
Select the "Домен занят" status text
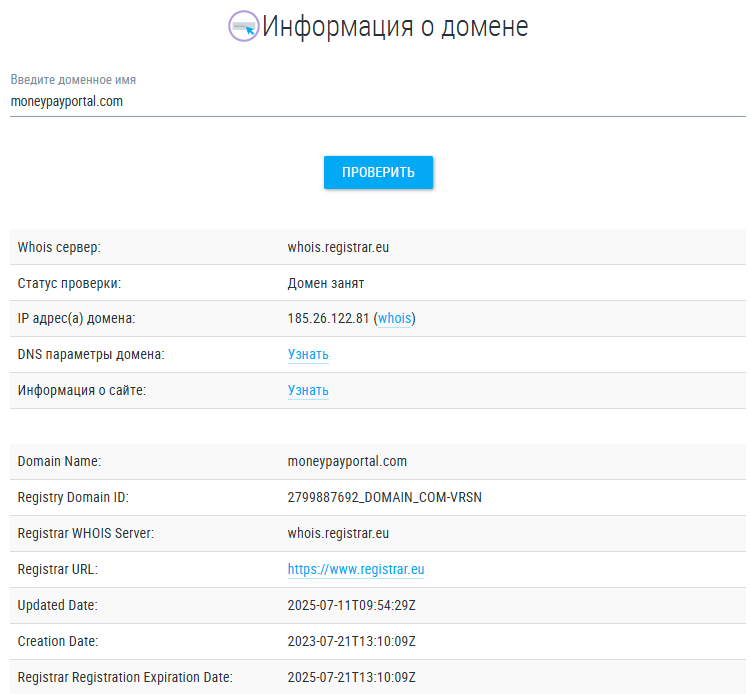click(x=326, y=283)
